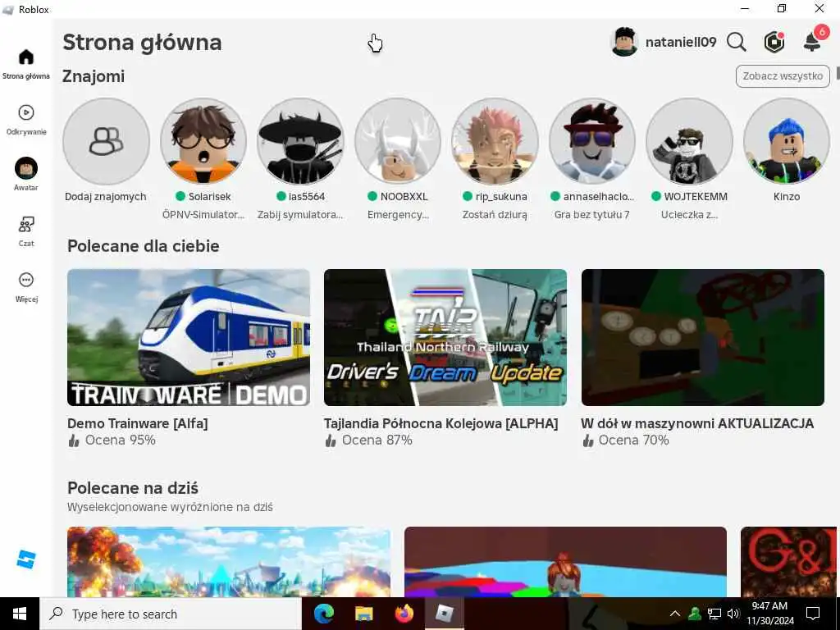
Task: Click the Emergency text under NOOBXXL
Action: (398, 215)
